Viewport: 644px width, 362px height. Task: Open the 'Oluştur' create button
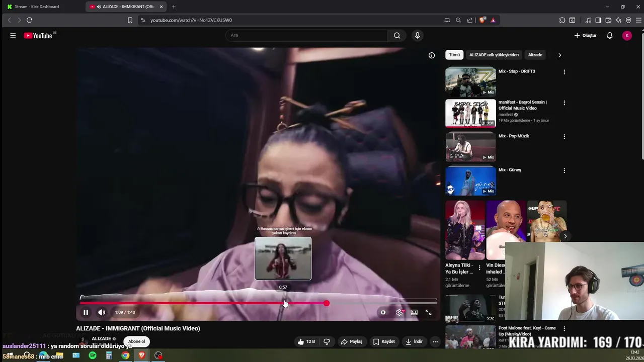point(585,35)
